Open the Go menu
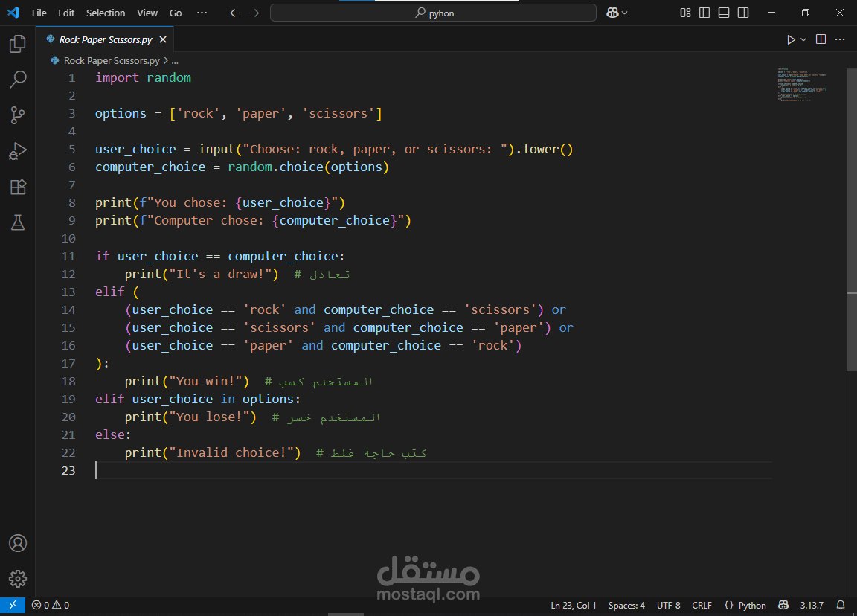 [x=176, y=13]
